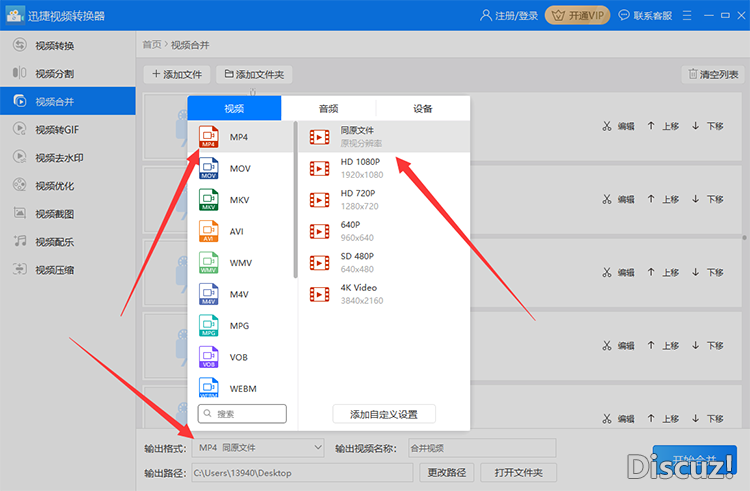Select 同原文件 resolution preset
The width and height of the screenshot is (750, 491).
point(385,137)
